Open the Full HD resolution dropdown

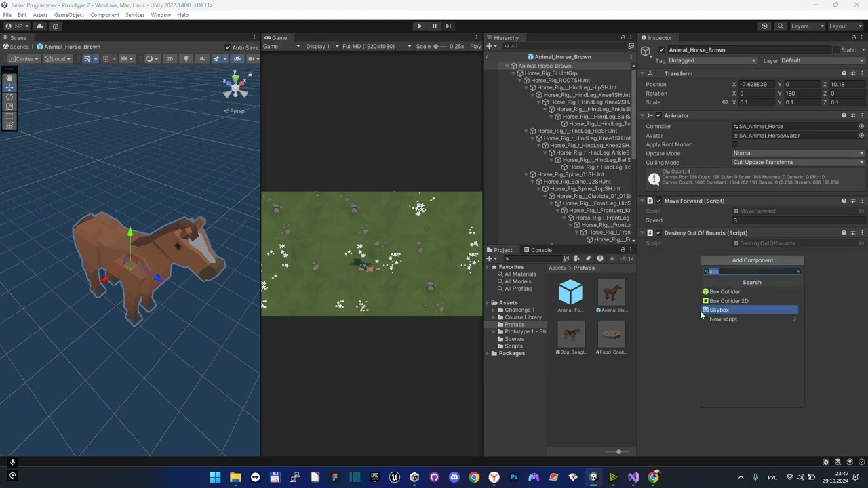[x=376, y=47]
